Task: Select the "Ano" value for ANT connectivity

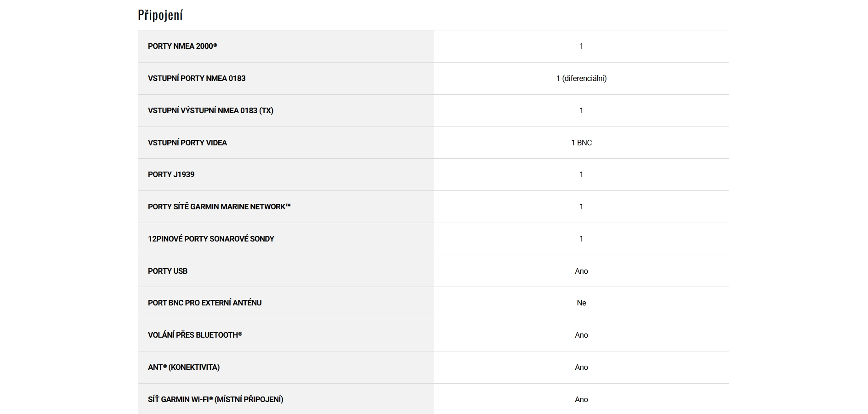Action: (581, 367)
